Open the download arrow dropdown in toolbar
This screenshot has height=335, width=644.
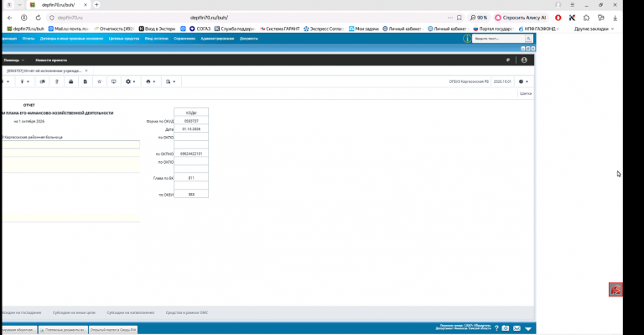pos(24,81)
